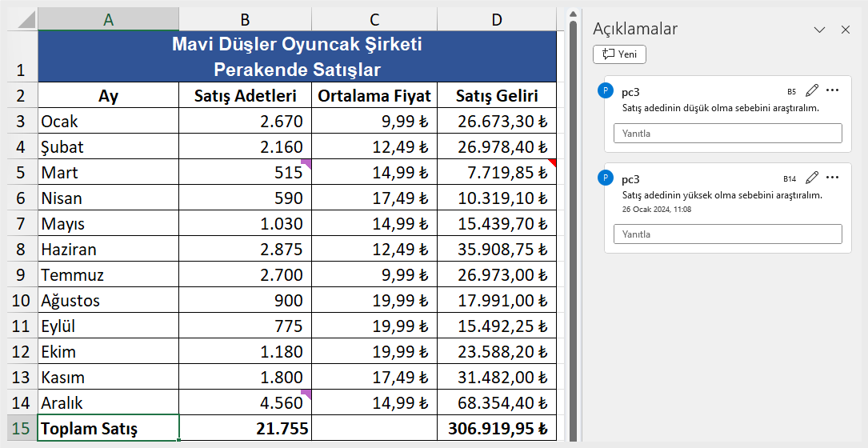This screenshot has height=448, width=868.
Task: Click the red note indicator in D5
Action: 552,162
